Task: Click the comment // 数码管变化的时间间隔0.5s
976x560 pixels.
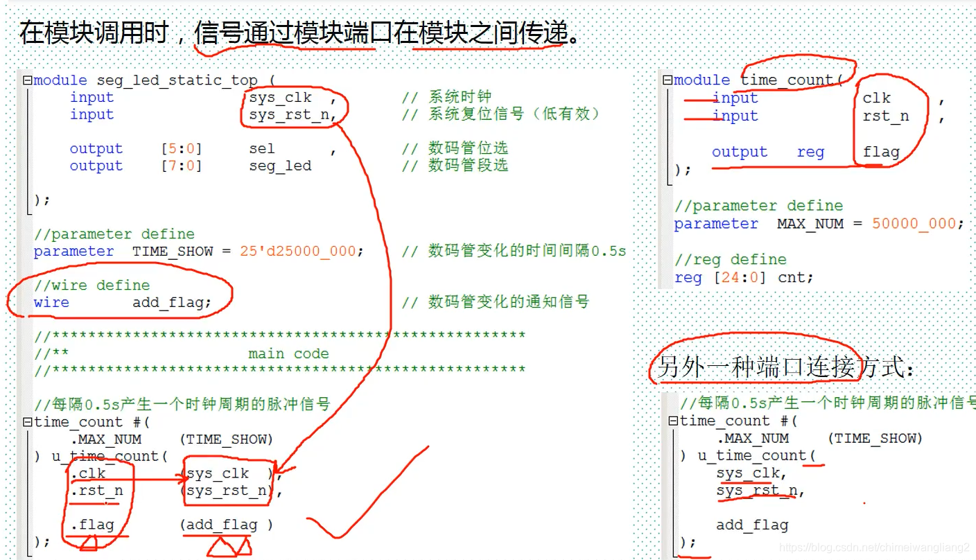Action: pos(514,252)
